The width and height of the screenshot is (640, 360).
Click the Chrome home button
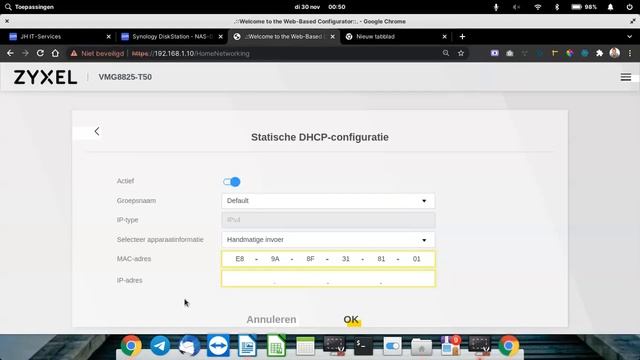click(55, 53)
